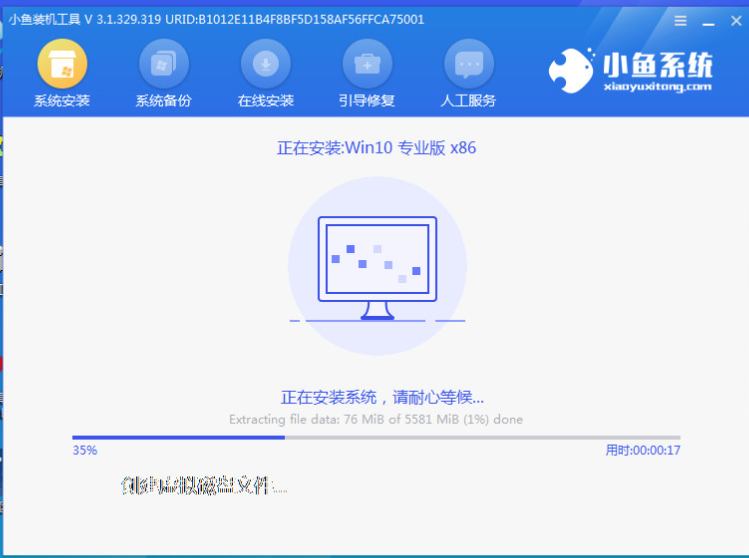This screenshot has height=558, width=749.
Task: Click the installation progress bar
Action: [x=376, y=437]
